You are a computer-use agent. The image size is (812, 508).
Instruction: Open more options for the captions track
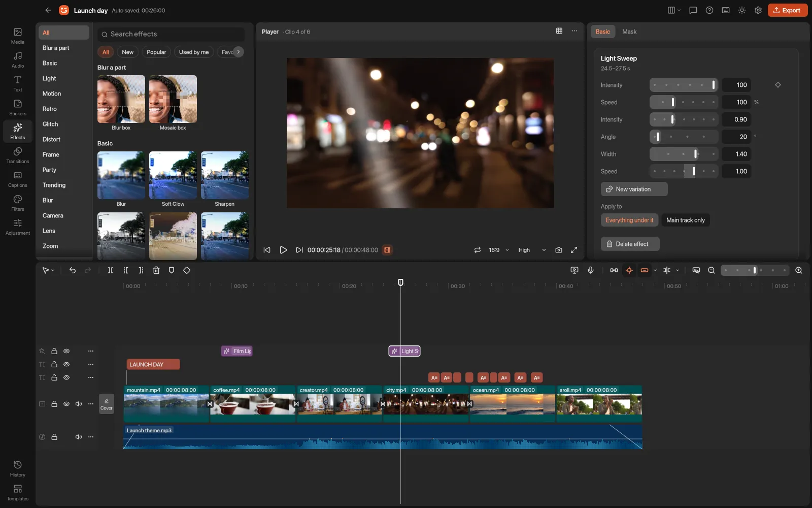pyautogui.click(x=91, y=377)
